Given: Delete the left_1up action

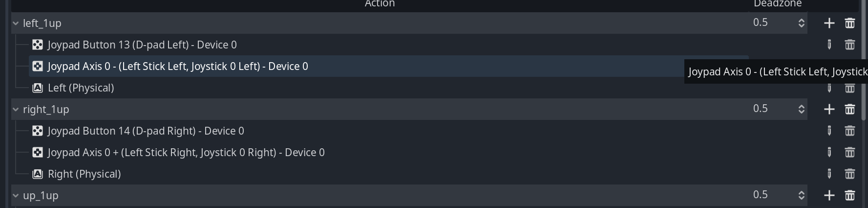Looking at the screenshot, I should [x=850, y=23].
